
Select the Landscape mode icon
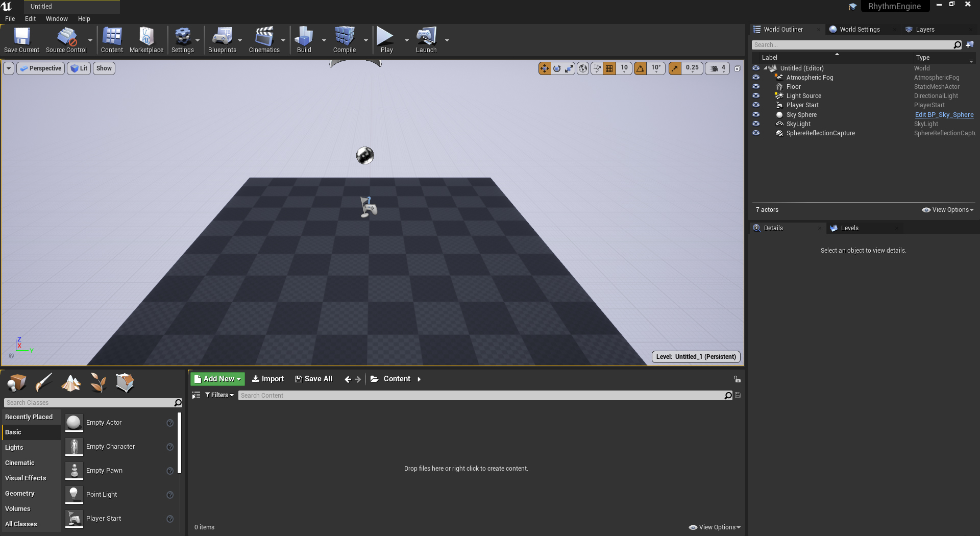[71, 382]
